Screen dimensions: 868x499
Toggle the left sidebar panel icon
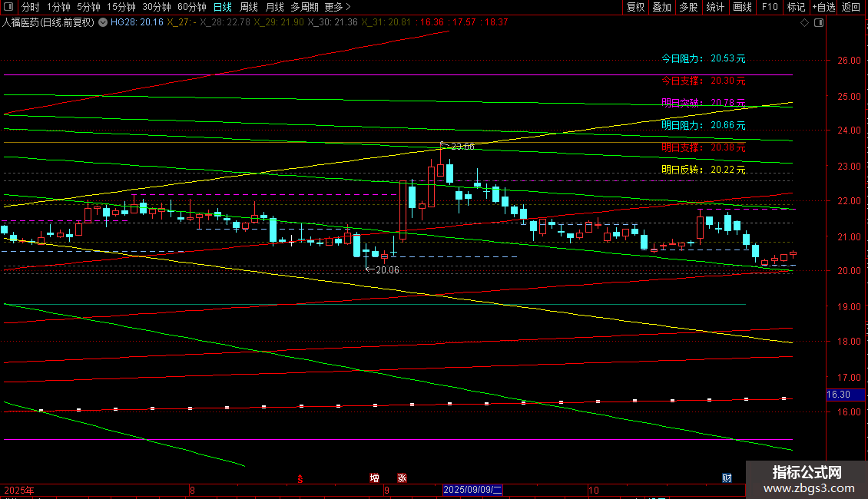click(x=8, y=7)
